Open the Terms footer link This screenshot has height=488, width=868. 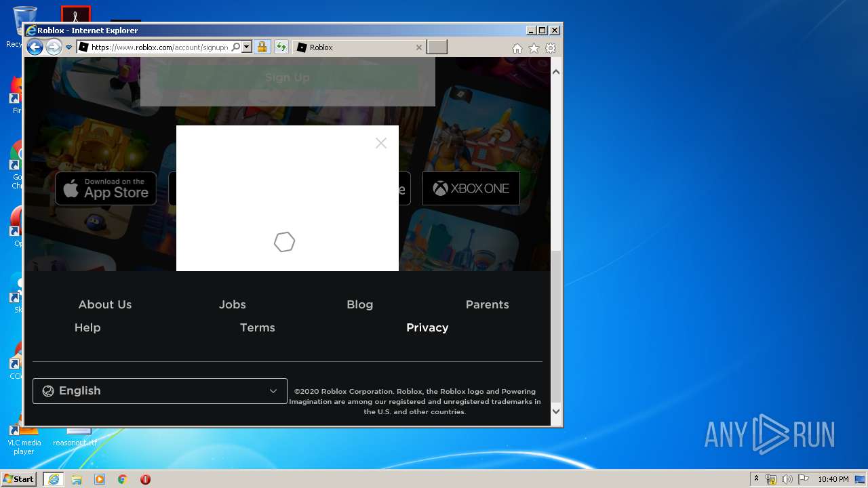258,327
